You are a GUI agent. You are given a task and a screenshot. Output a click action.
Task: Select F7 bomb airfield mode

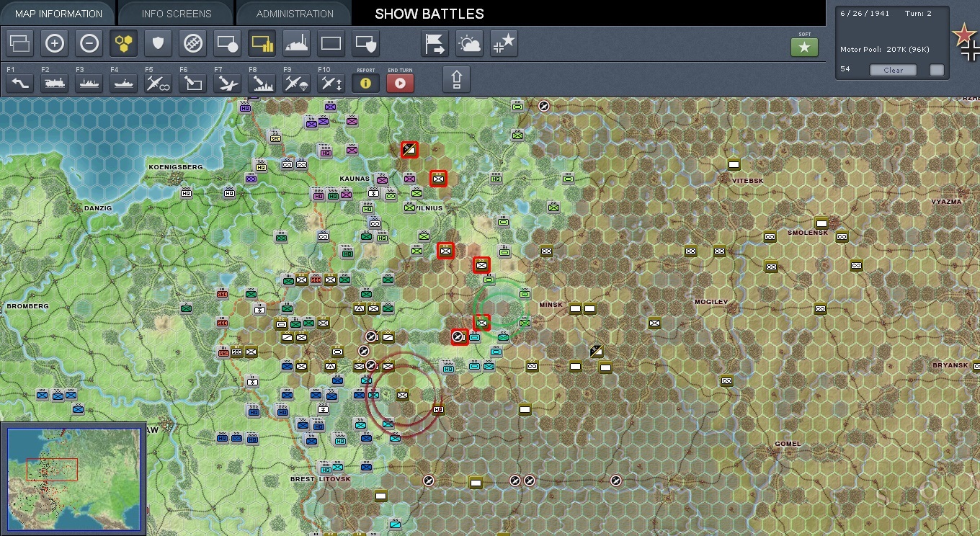click(x=227, y=83)
